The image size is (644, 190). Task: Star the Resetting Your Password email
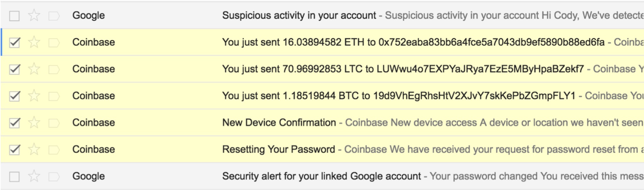(x=34, y=149)
